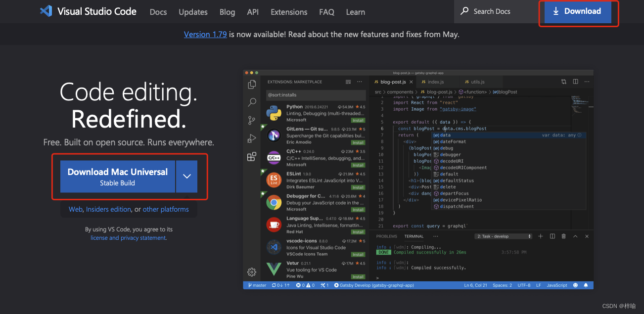
Task: Split the terminal panel
Action: 552,236
